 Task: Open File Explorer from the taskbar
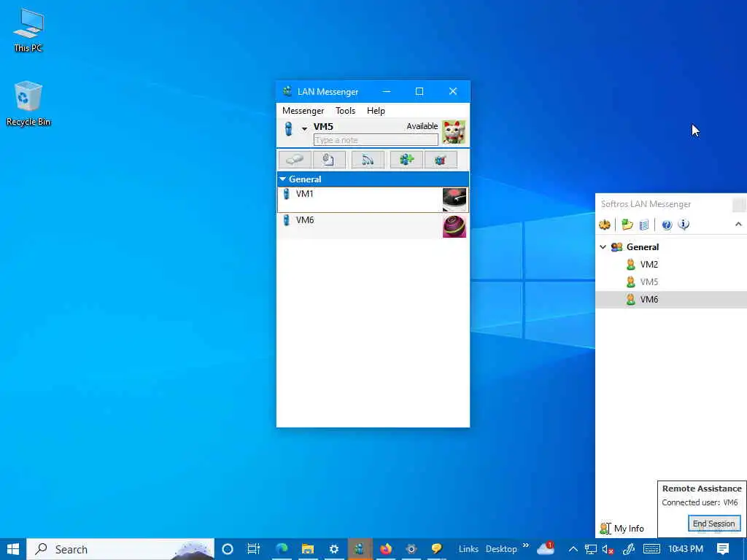pos(308,549)
